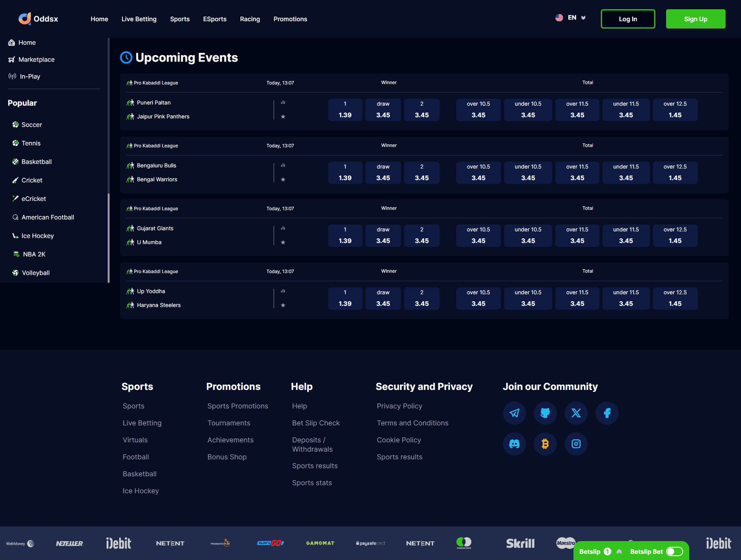741x560 pixels.
Task: Open the Discord community icon
Action: click(x=514, y=444)
